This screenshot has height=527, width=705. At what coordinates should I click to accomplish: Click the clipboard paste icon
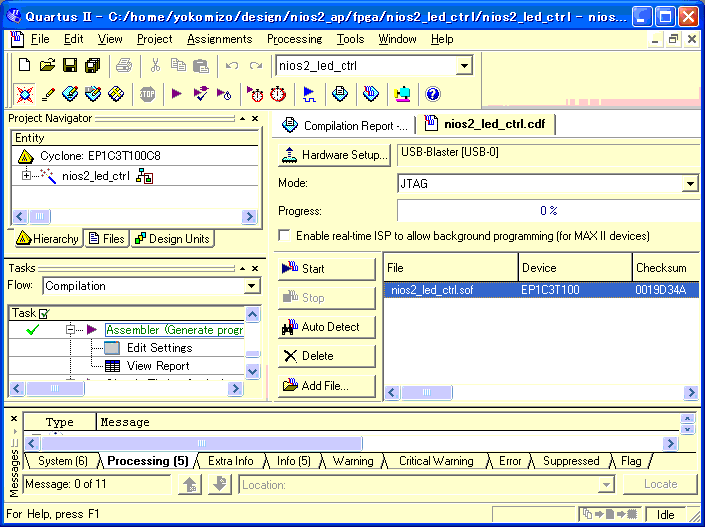tap(201, 66)
